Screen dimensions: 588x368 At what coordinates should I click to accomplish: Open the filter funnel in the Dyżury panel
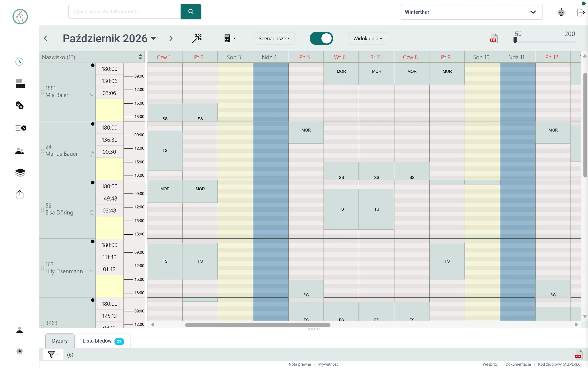click(53, 355)
